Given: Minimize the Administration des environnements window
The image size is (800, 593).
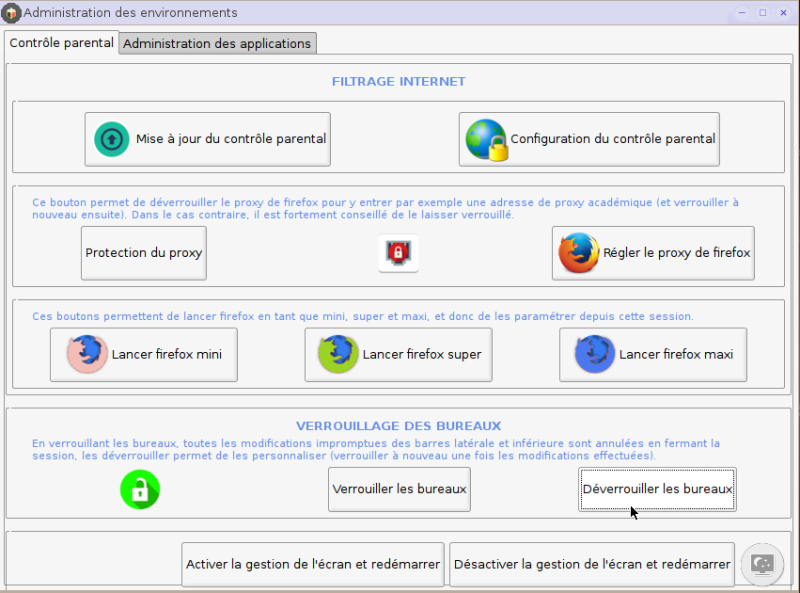Looking at the screenshot, I should (742, 13).
